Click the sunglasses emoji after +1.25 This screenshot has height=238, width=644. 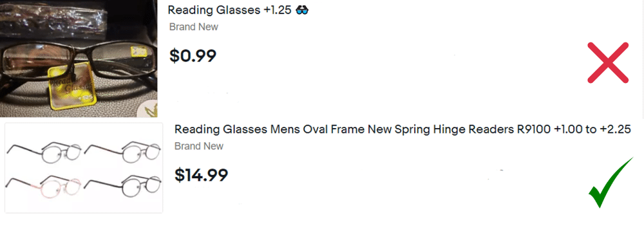302,10
